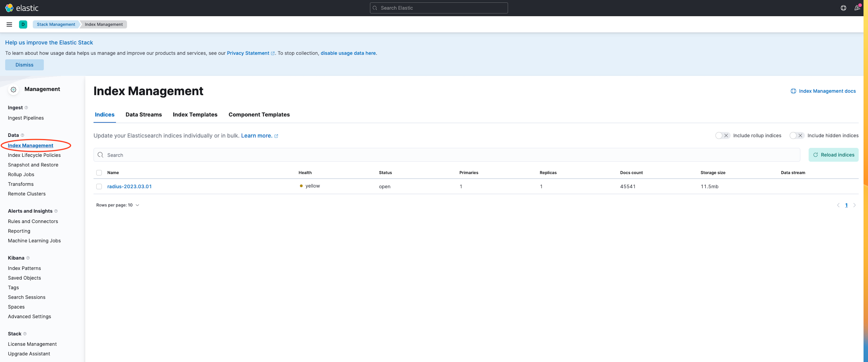Open Transforms in sidebar
Viewport: 868px width, 362px height.
[21, 184]
